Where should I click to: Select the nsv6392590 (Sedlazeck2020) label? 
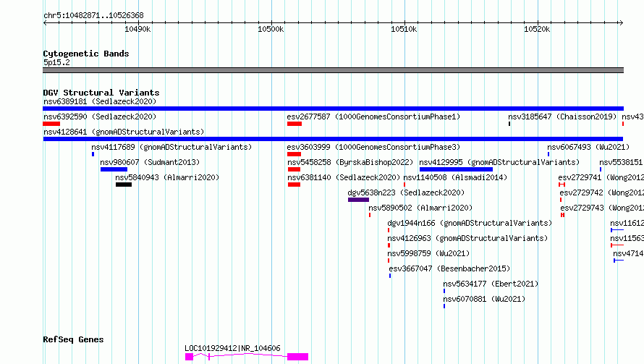tap(100, 117)
